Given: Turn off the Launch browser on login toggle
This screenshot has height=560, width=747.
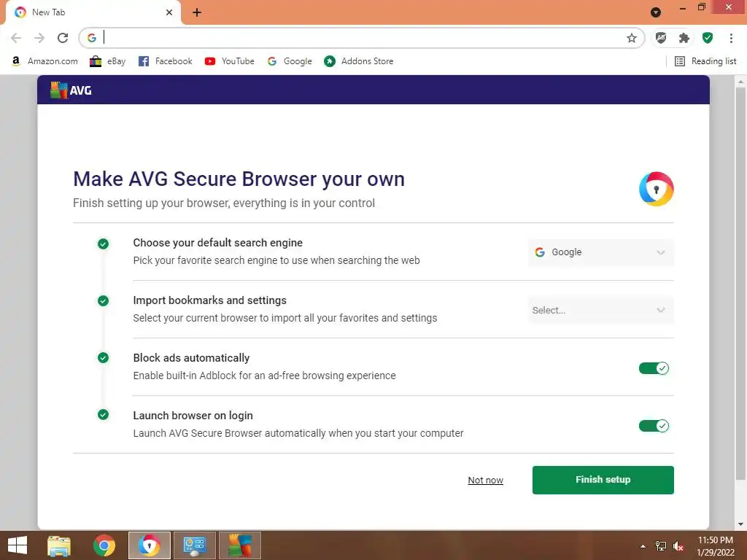Looking at the screenshot, I should coord(654,426).
